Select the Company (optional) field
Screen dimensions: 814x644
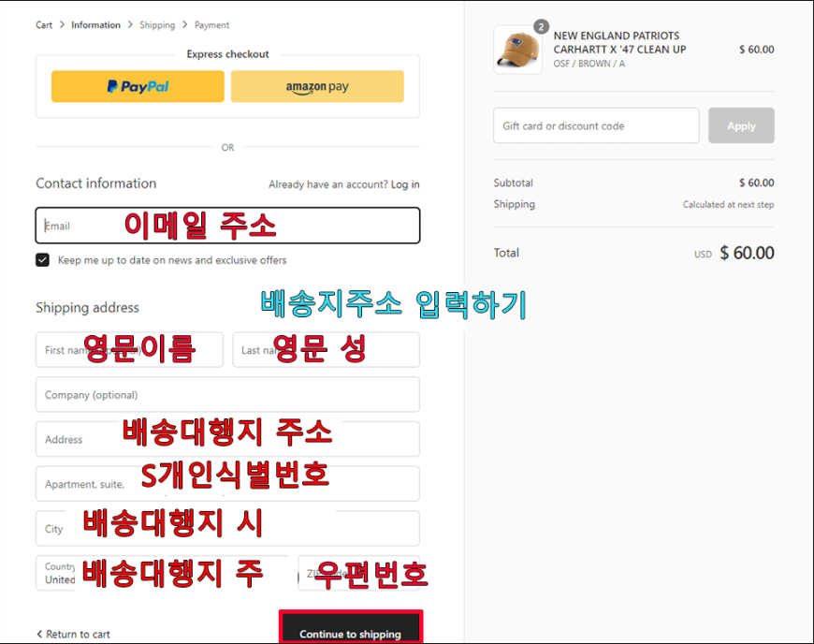(x=227, y=394)
